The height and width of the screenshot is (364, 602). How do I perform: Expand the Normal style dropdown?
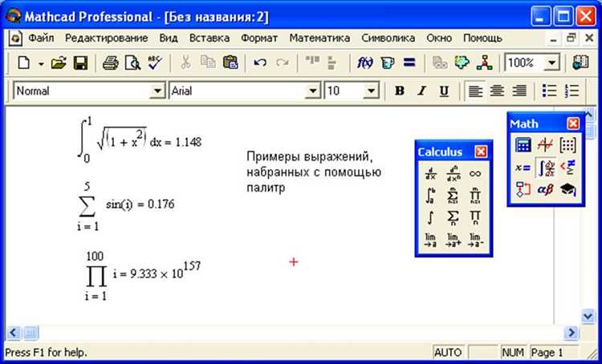click(x=157, y=91)
